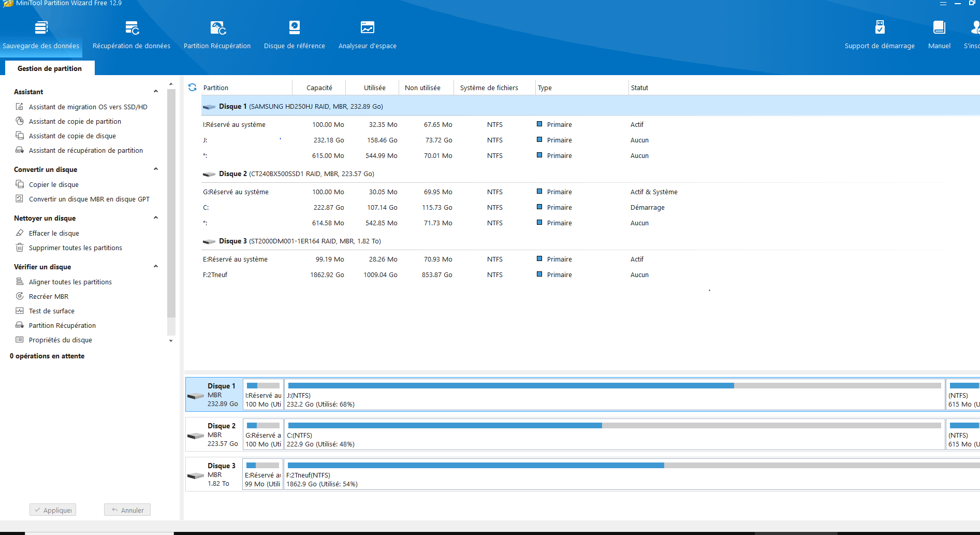Open the Sauvegarde des données tool

tap(41, 34)
